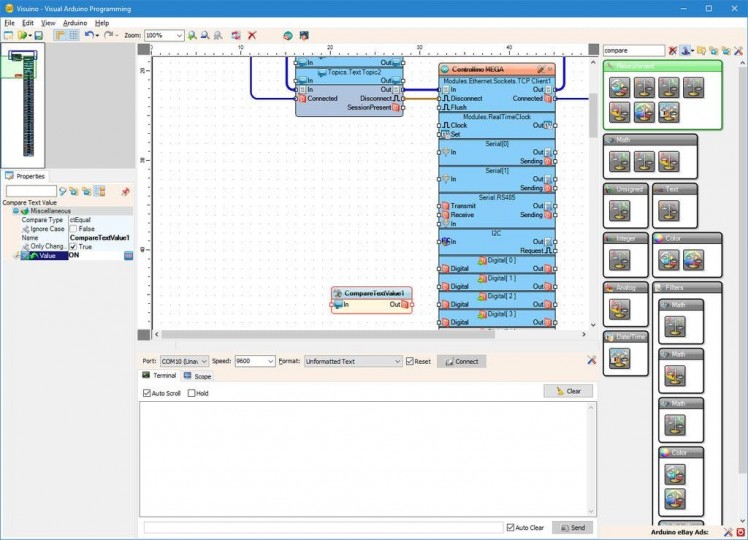Click the zoom in magnifier icon

(x=193, y=35)
